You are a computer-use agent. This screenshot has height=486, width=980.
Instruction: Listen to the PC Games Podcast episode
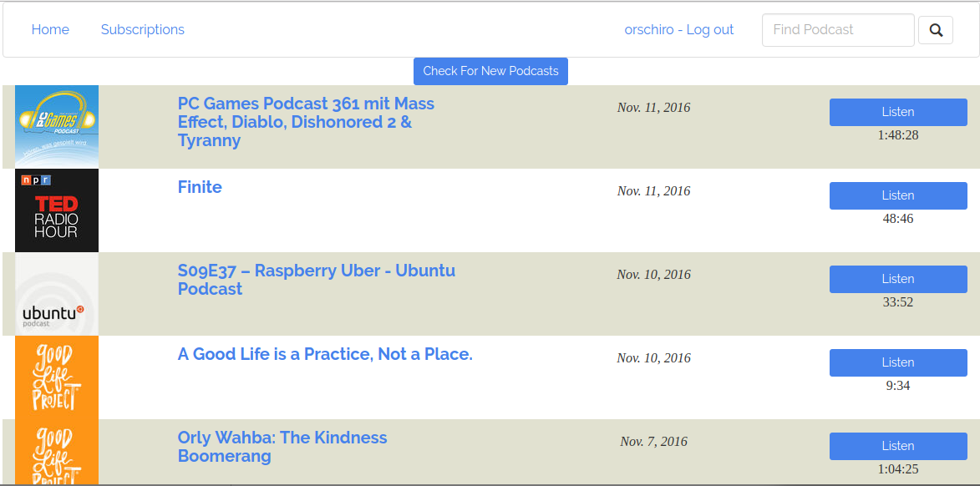[x=897, y=112]
